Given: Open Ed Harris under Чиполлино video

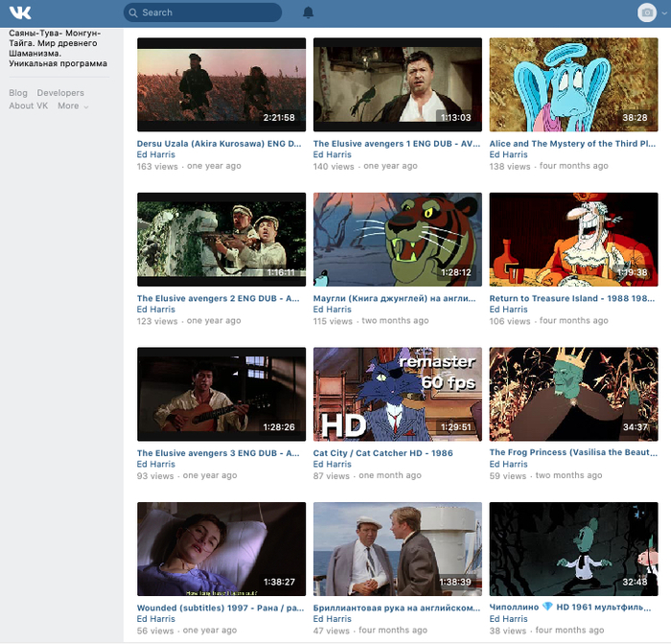Looking at the screenshot, I should click(x=509, y=619).
